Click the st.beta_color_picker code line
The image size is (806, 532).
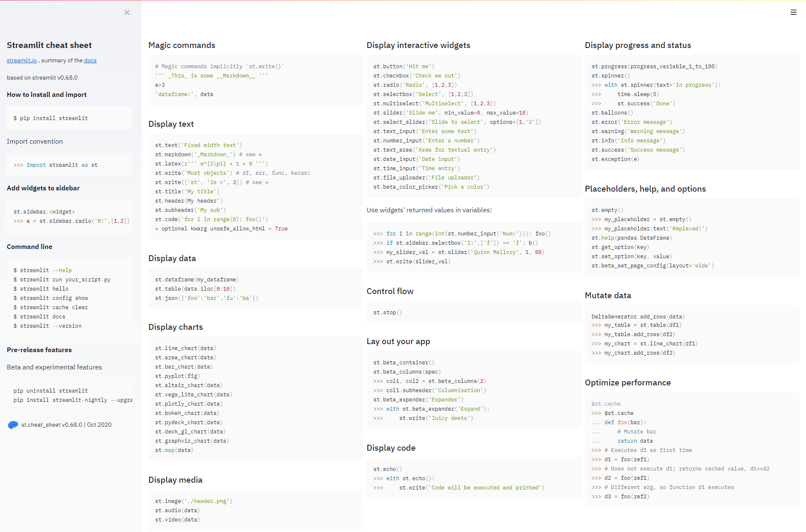click(431, 187)
